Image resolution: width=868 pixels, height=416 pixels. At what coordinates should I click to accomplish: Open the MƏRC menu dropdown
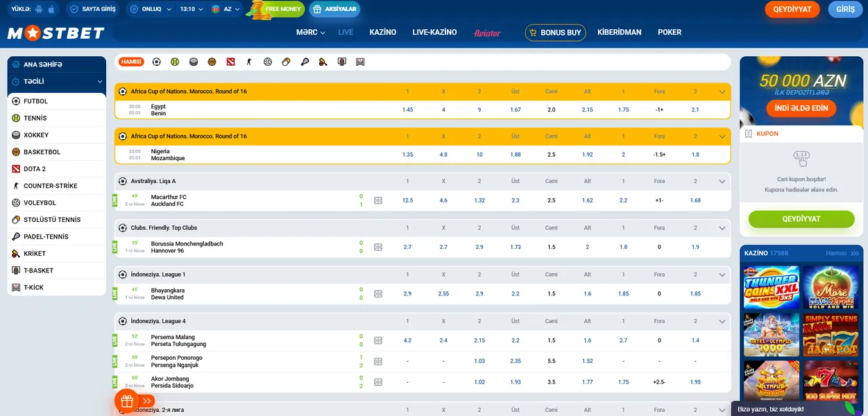pyautogui.click(x=310, y=33)
